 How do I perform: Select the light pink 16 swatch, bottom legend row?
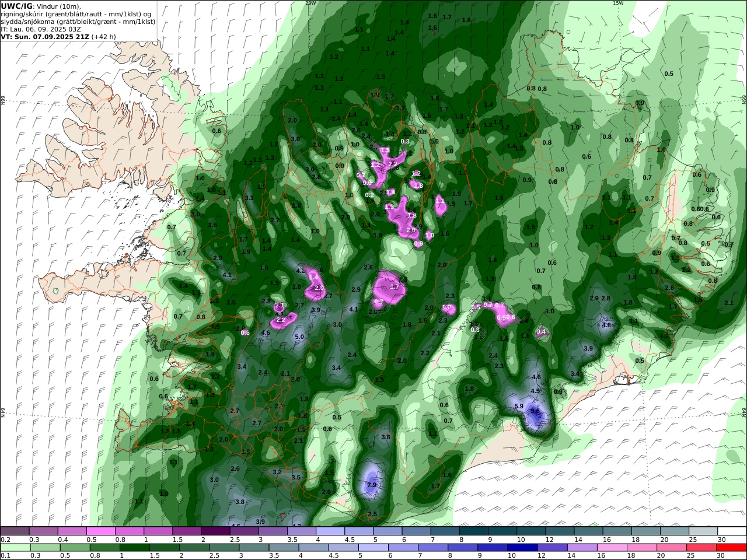(612, 548)
